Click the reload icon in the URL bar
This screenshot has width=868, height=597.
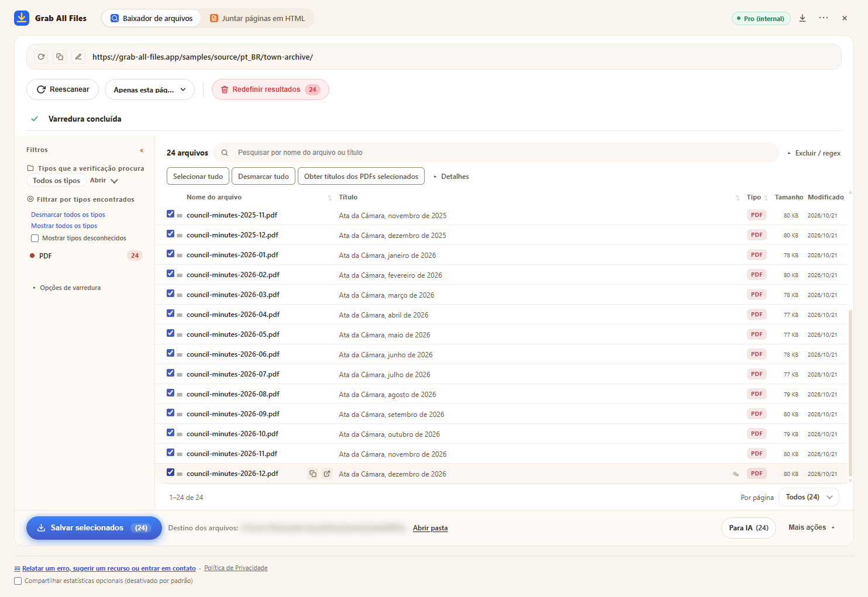[x=41, y=57]
